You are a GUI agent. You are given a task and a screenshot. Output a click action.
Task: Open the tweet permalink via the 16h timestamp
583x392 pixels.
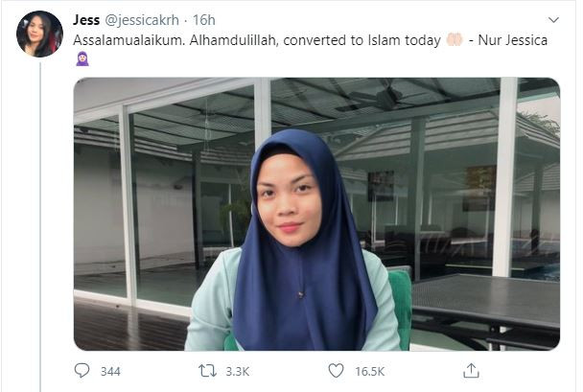pyautogui.click(x=203, y=20)
